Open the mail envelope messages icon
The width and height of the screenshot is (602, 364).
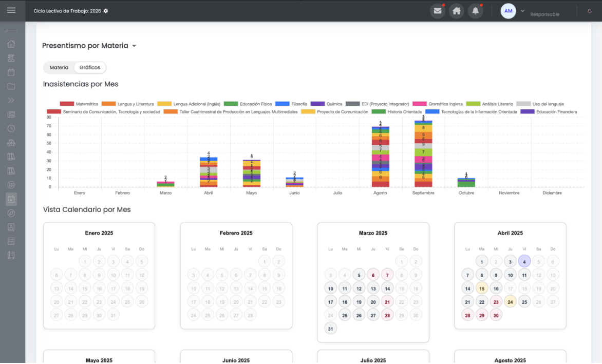pos(437,11)
